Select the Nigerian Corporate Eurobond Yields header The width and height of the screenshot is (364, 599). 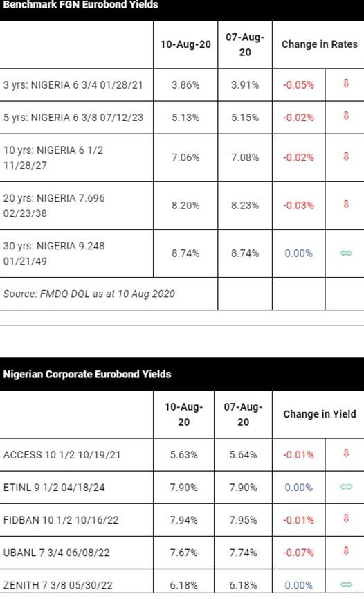click(87, 374)
